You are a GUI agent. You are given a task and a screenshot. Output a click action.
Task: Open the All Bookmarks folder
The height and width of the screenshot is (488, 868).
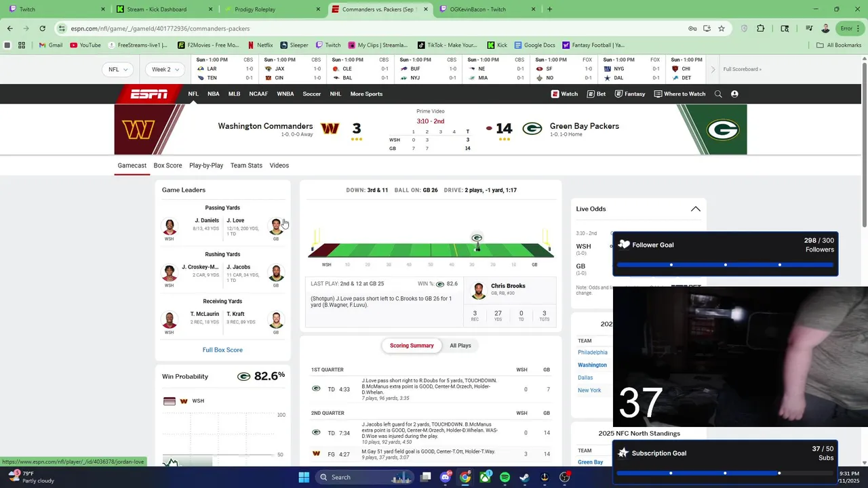[x=839, y=45]
